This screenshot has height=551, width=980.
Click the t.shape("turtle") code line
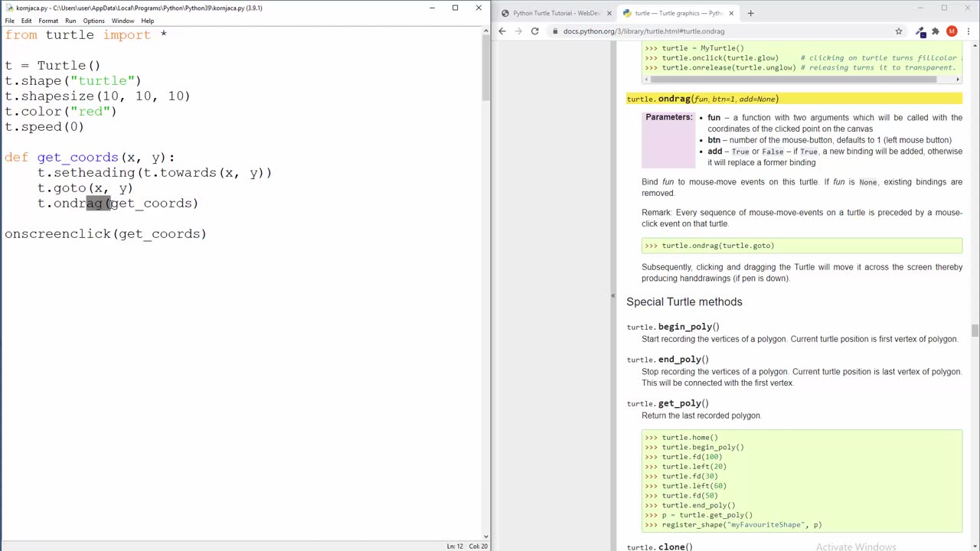pos(73,80)
